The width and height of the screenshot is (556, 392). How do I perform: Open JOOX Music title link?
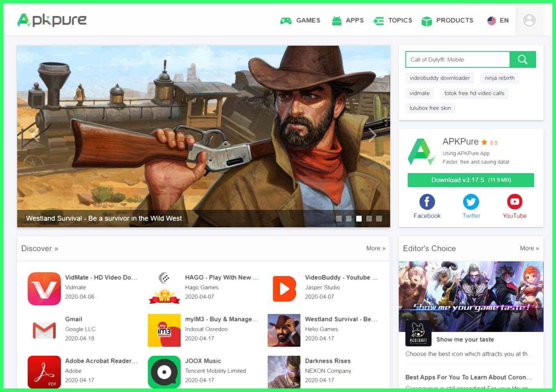pos(203,361)
